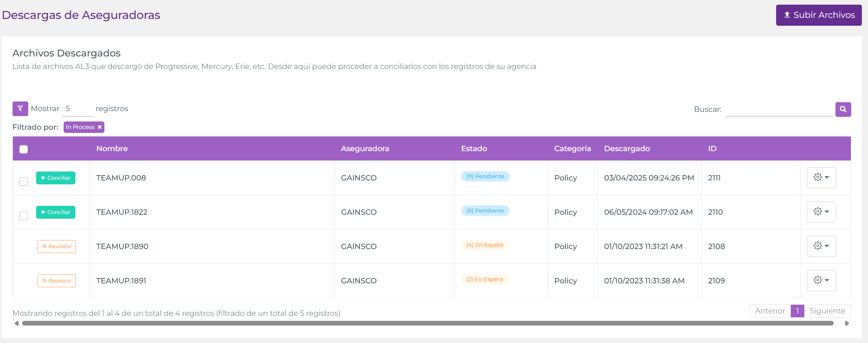Click the search magnifier icon beside Buscar
This screenshot has height=343, width=868.
[843, 109]
